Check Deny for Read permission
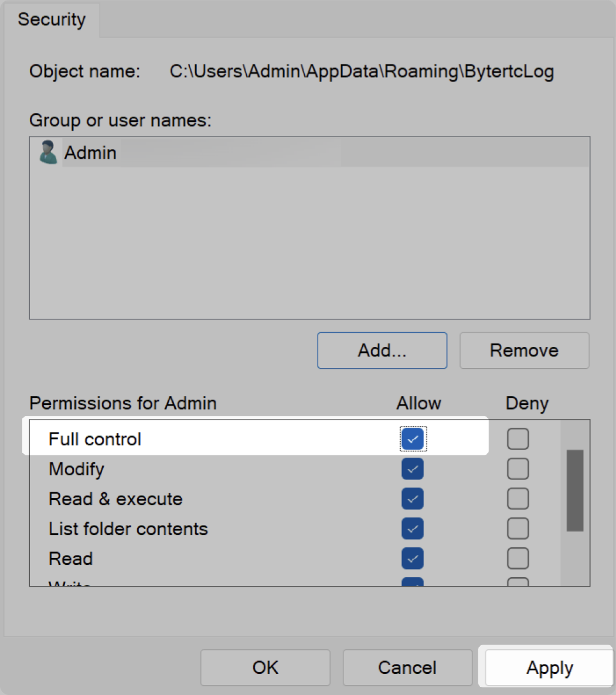 pos(518,558)
